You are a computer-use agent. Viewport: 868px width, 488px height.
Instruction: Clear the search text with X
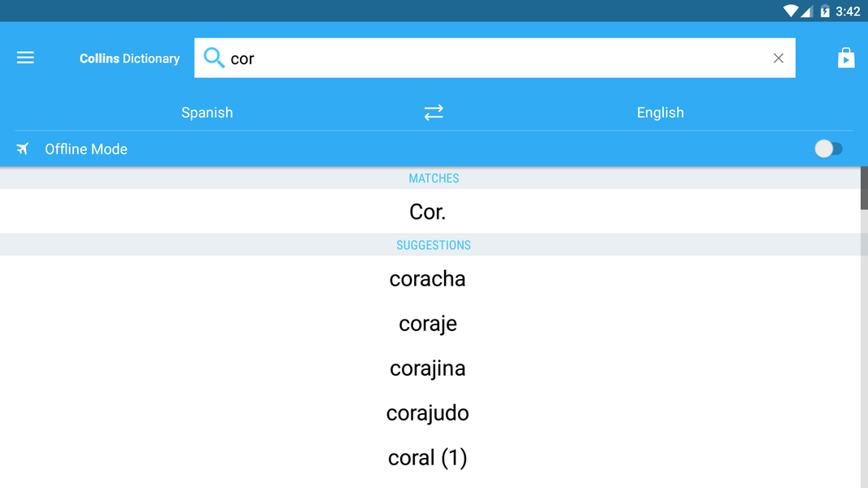pos(778,58)
